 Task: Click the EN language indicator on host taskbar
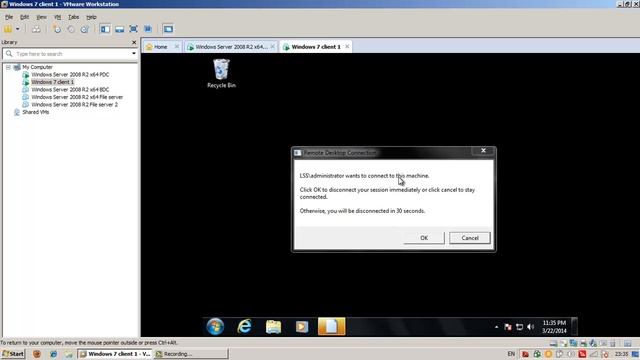tap(511, 354)
